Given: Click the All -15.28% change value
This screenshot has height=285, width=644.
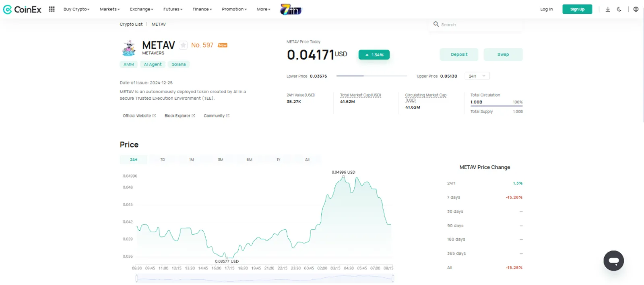Looking at the screenshot, I should point(514,268).
